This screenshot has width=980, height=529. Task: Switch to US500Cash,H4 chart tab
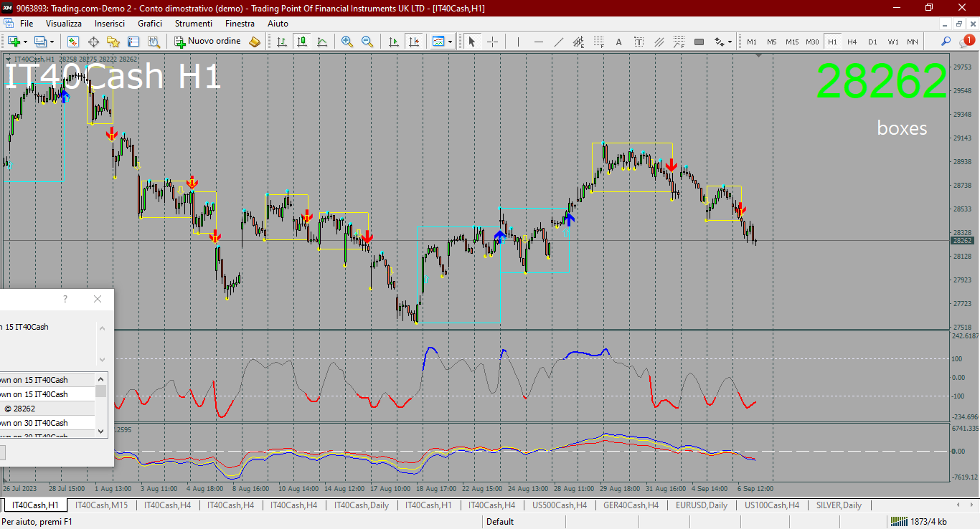point(560,505)
